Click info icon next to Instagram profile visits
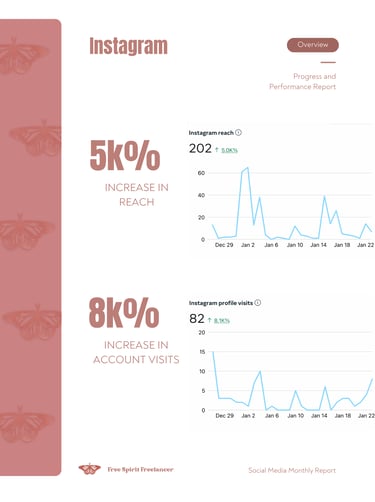This screenshot has width=375, height=502. coord(258,303)
